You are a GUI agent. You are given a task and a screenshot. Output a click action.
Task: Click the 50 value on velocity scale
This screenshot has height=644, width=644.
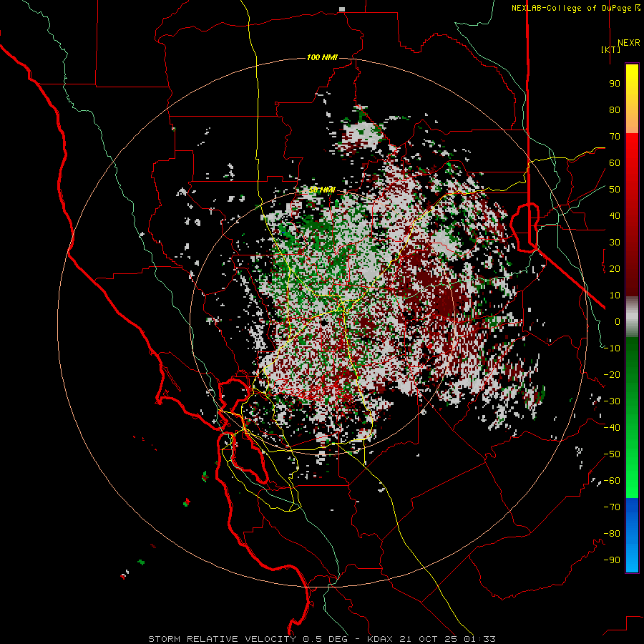615,190
